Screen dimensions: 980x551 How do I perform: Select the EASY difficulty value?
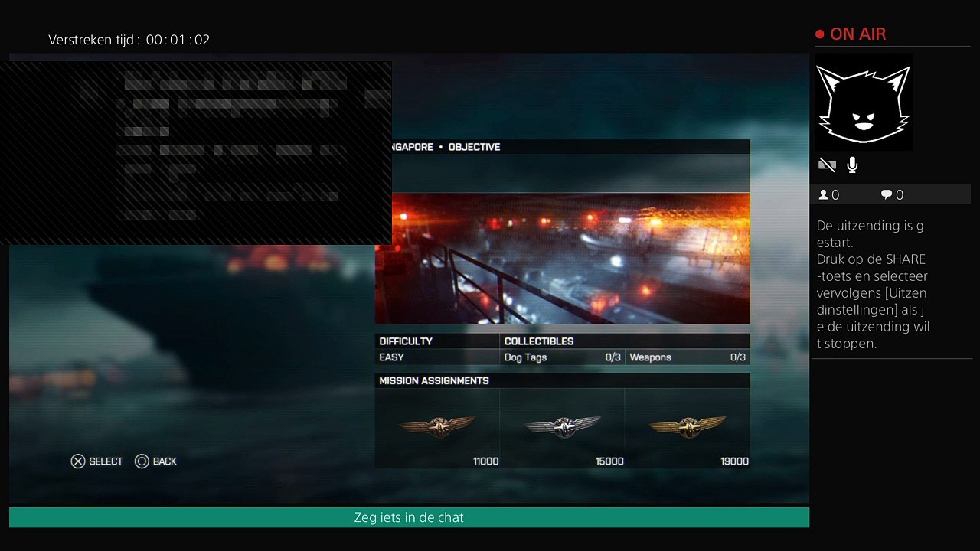click(391, 357)
